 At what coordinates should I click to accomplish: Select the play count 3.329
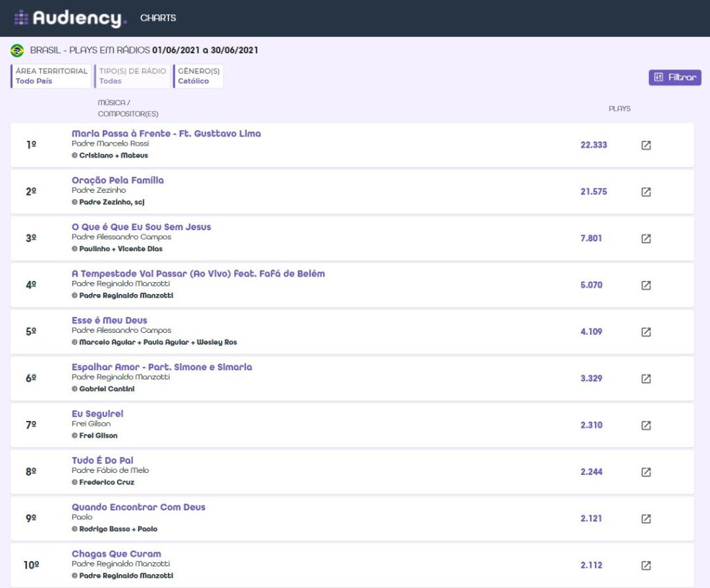[591, 379]
